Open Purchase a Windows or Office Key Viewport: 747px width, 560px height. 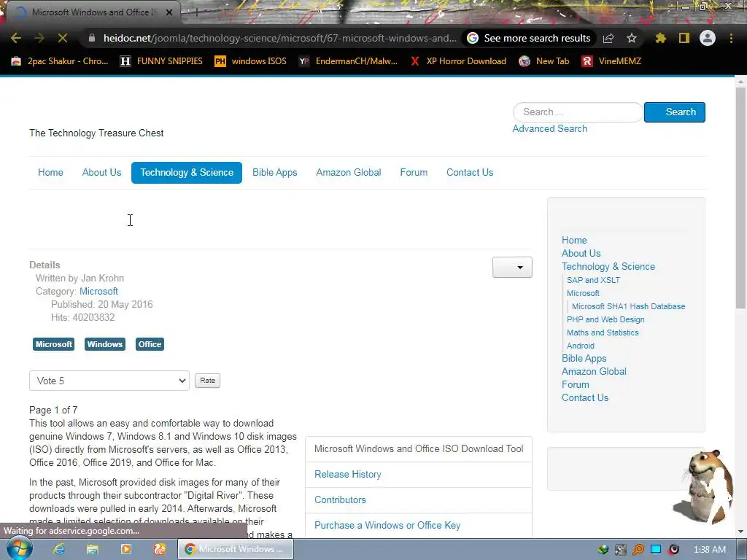(x=387, y=525)
